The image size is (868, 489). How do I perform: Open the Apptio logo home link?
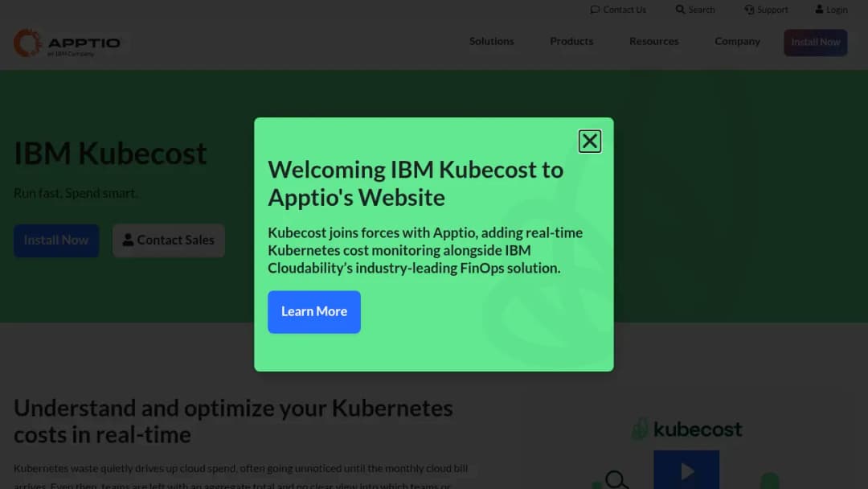68,43
